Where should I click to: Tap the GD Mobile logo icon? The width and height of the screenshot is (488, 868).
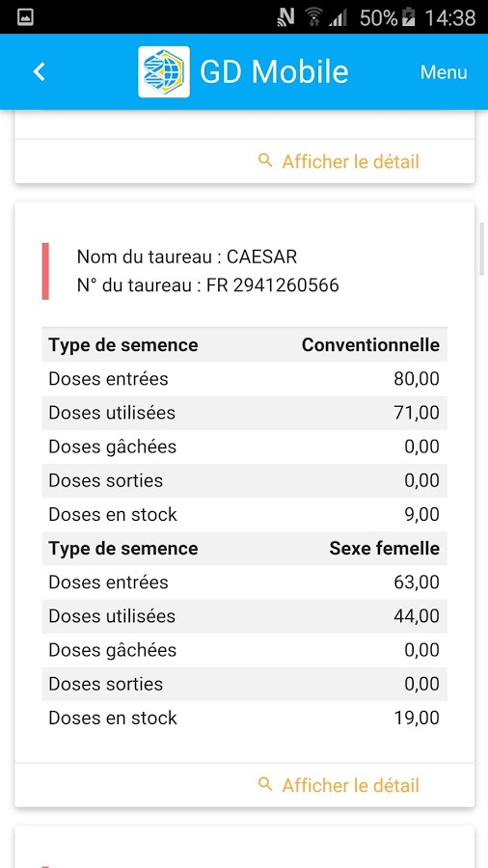(x=164, y=72)
